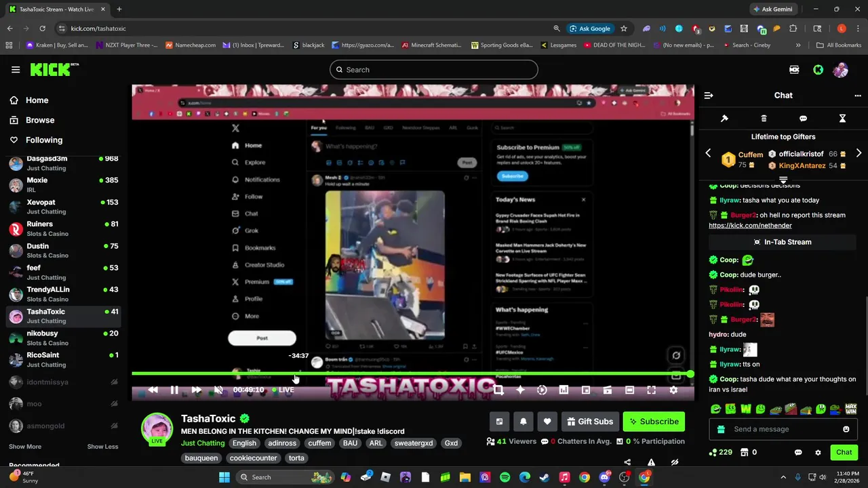
Task: Click the green Chat send button
Action: [844, 452]
